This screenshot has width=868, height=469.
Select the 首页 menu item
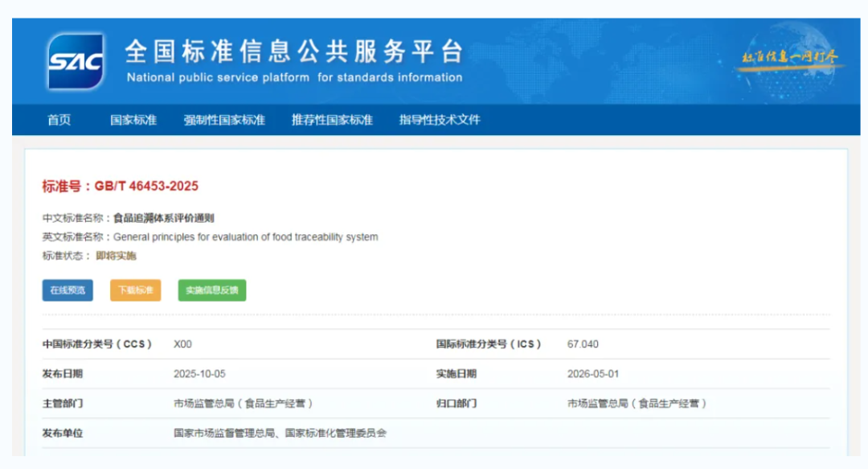pos(61,119)
